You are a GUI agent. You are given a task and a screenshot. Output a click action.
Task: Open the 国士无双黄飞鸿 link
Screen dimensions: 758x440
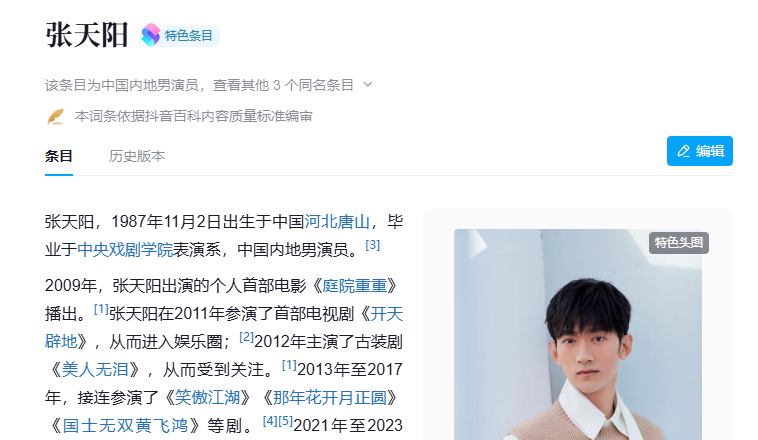[x=125, y=425]
